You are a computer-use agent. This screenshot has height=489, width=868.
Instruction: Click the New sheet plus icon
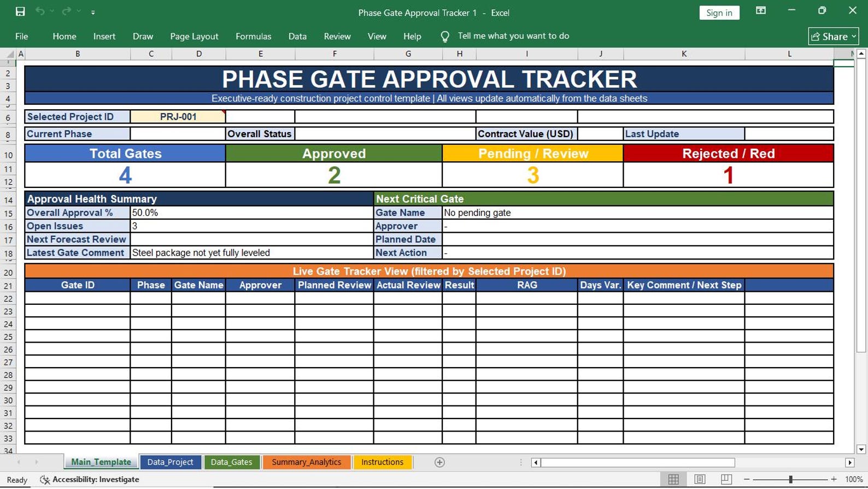pyautogui.click(x=439, y=463)
